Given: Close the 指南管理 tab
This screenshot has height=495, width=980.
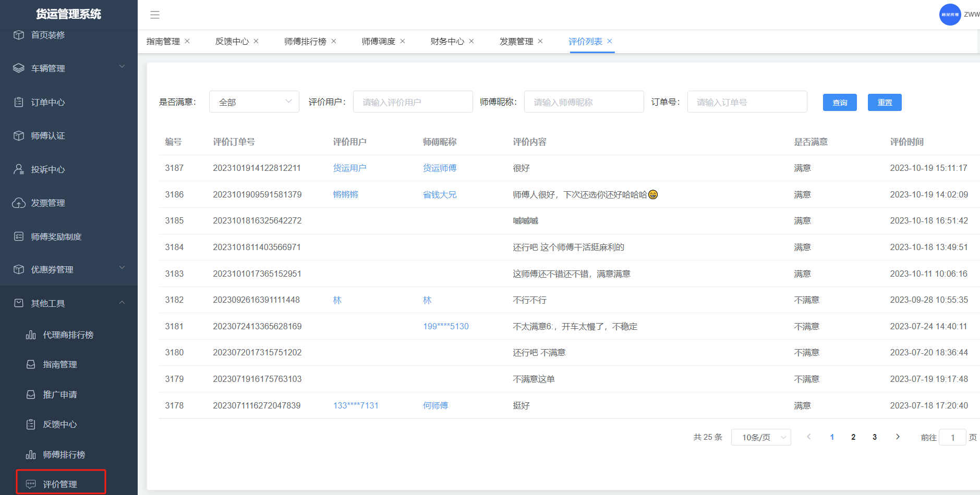Looking at the screenshot, I should pos(187,41).
